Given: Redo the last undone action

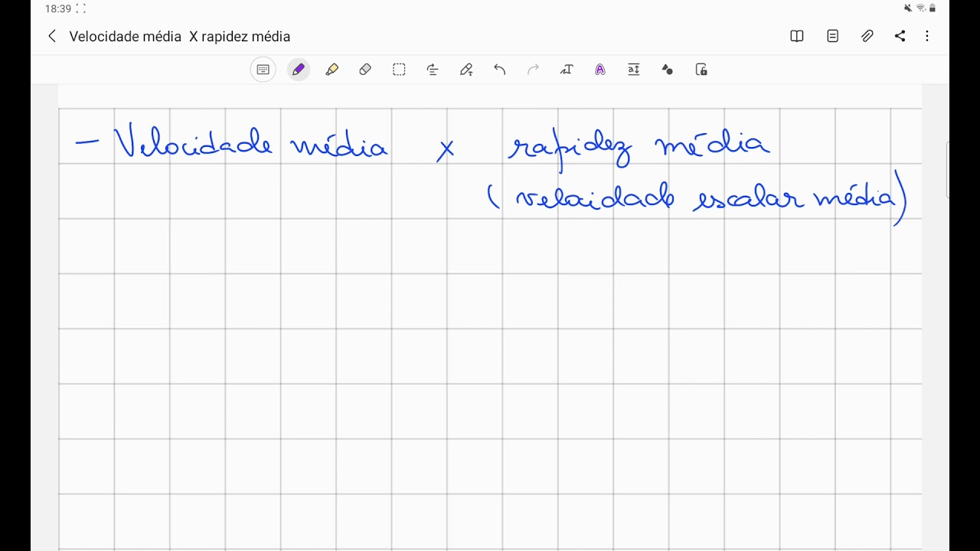Looking at the screenshot, I should pos(533,70).
